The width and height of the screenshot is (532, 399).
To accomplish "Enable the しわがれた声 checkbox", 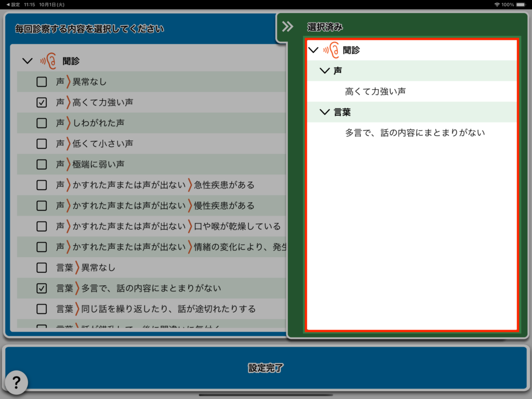I will tap(42, 123).
